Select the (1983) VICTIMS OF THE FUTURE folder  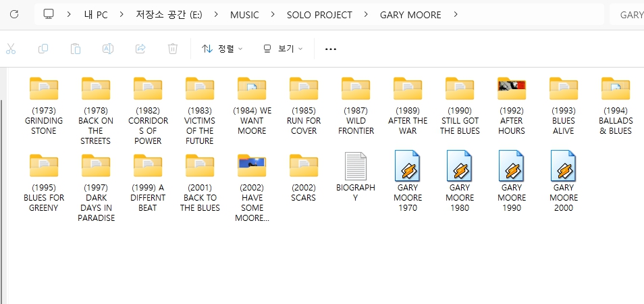click(x=200, y=111)
